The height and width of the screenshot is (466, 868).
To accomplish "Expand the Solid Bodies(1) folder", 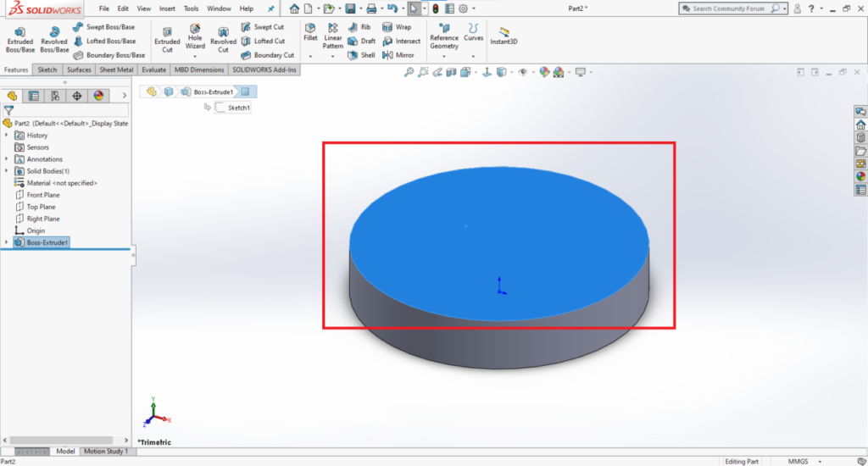I will point(8,171).
